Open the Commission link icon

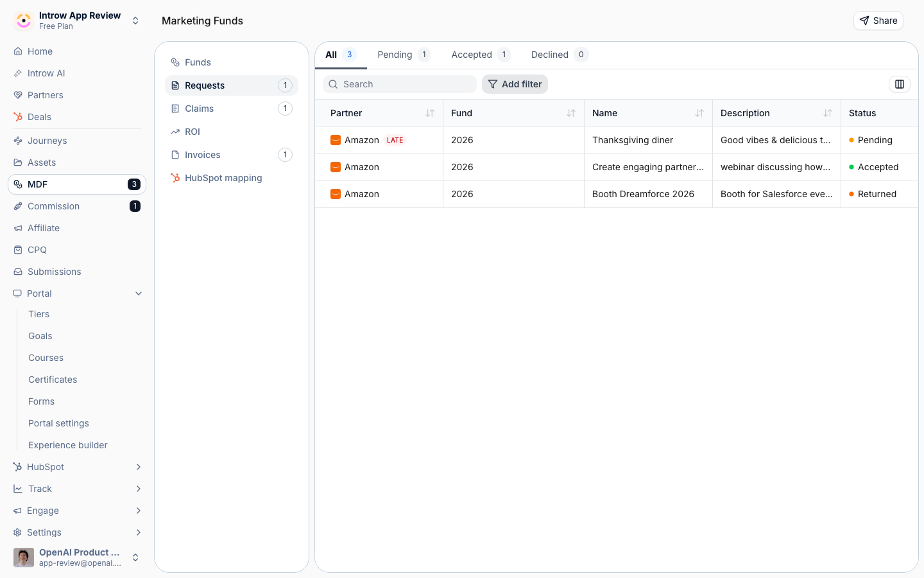pos(18,206)
